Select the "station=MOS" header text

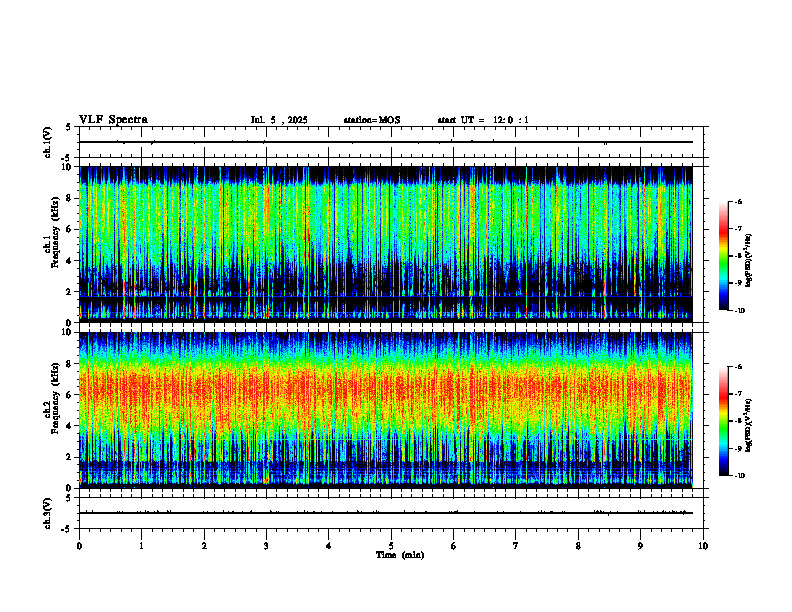[372, 120]
